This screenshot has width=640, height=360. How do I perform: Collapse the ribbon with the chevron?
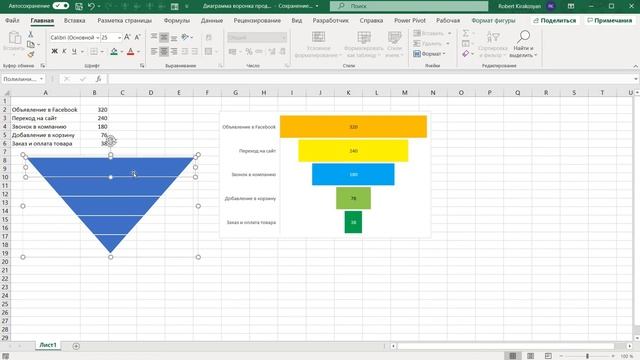point(635,66)
